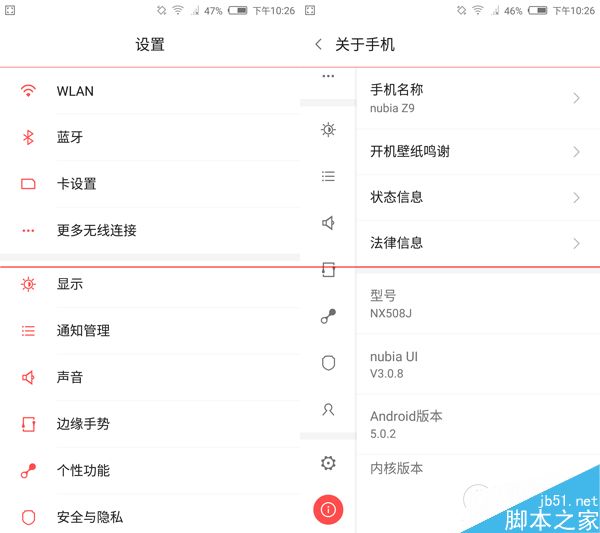Tap the red circular about-phone info icon
This screenshot has height=533, width=600.
(328, 510)
